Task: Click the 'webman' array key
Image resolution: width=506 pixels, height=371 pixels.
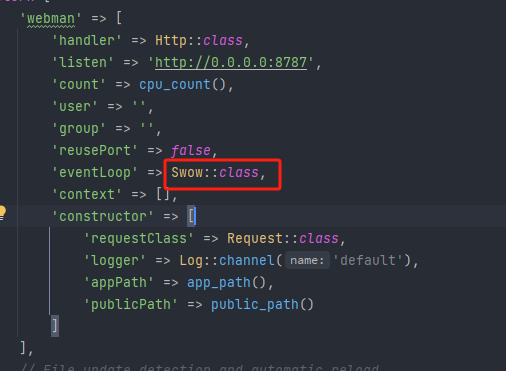Action: click(51, 18)
